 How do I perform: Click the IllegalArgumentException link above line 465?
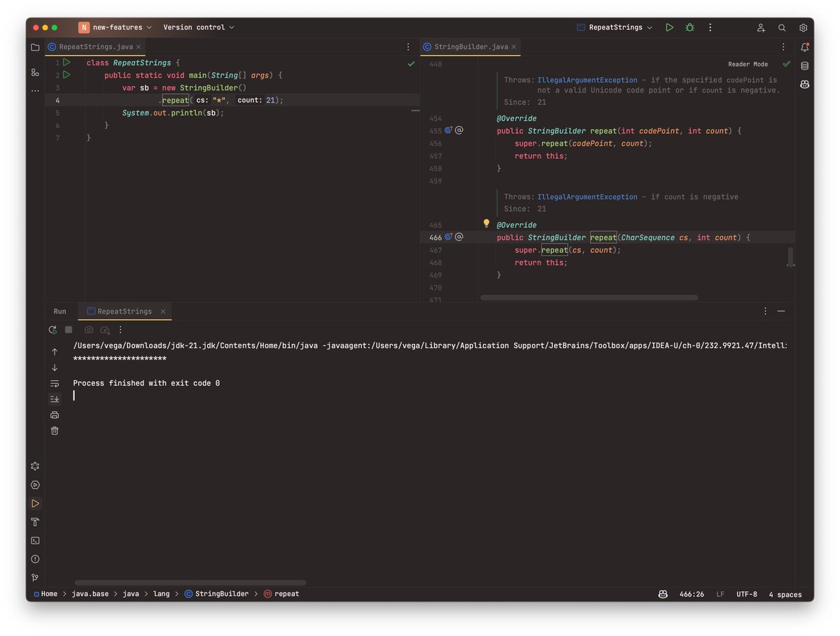point(587,197)
